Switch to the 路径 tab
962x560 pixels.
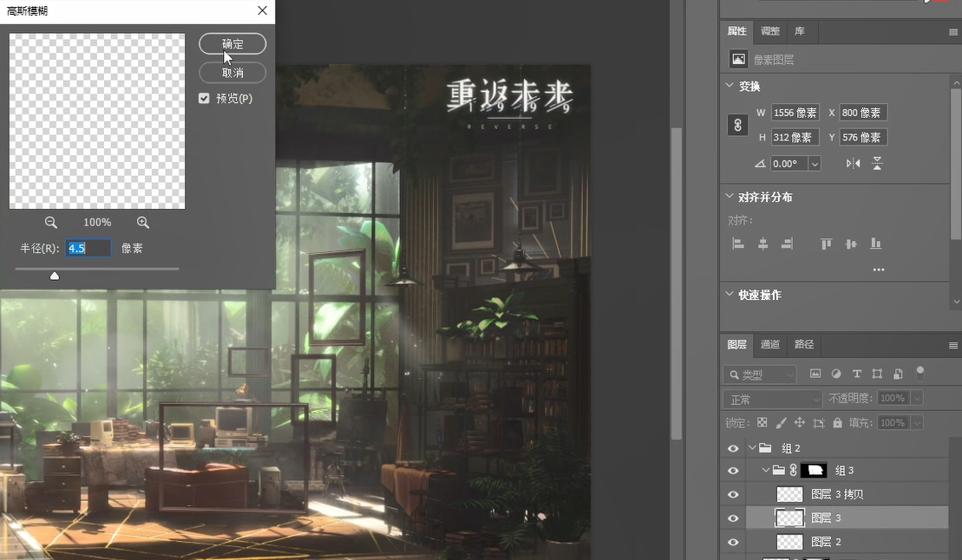[x=804, y=344]
